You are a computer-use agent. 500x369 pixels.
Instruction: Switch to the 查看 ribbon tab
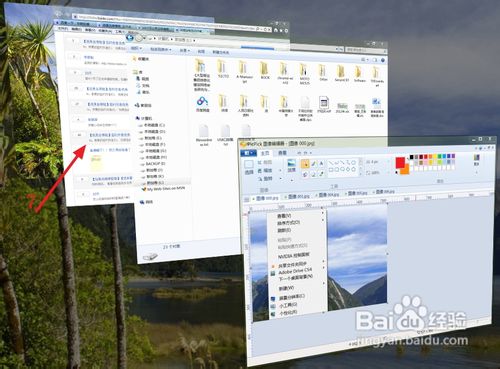coord(282,153)
